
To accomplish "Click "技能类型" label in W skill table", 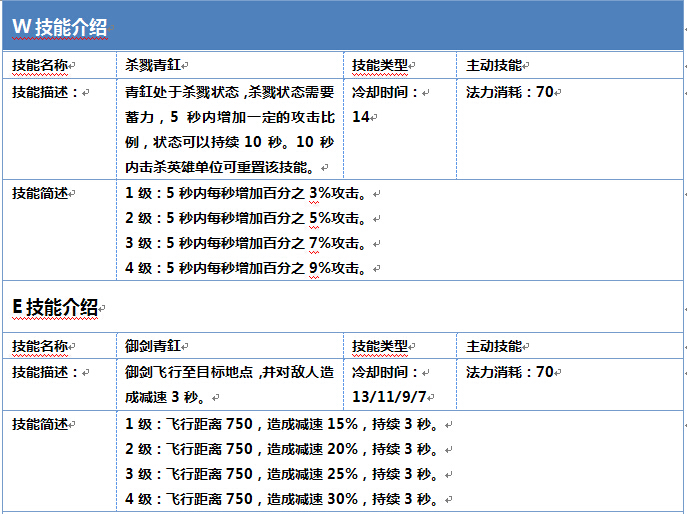I will (x=379, y=66).
